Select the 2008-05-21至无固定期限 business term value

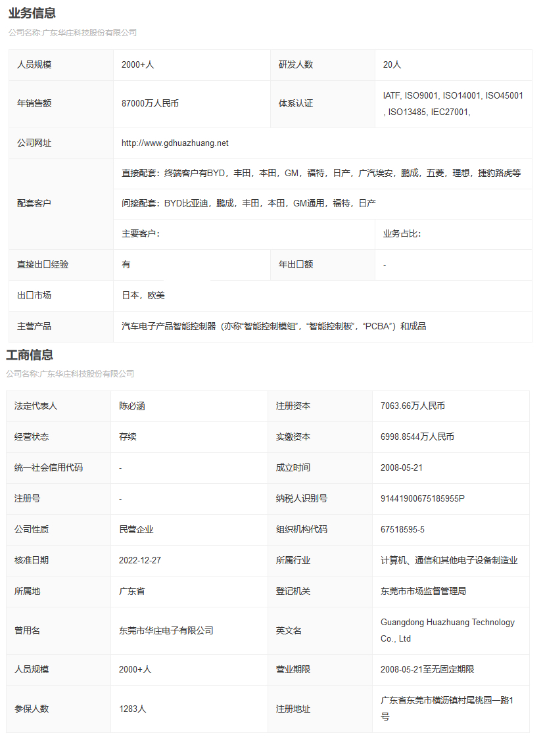click(x=427, y=670)
